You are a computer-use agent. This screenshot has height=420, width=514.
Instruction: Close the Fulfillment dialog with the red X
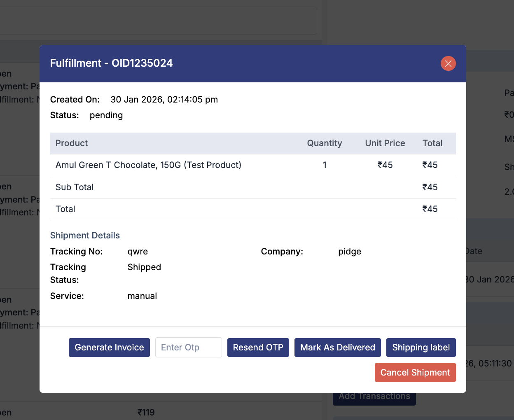coord(448,63)
